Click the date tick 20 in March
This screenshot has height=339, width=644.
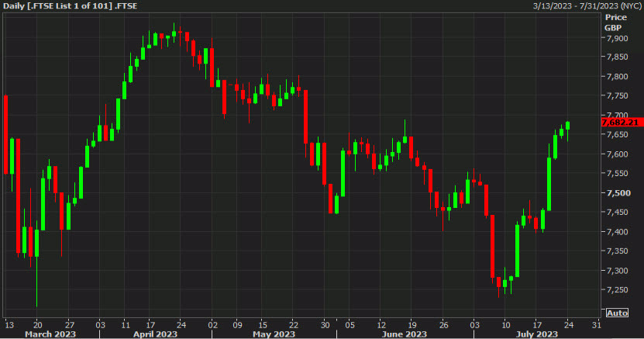point(37,325)
